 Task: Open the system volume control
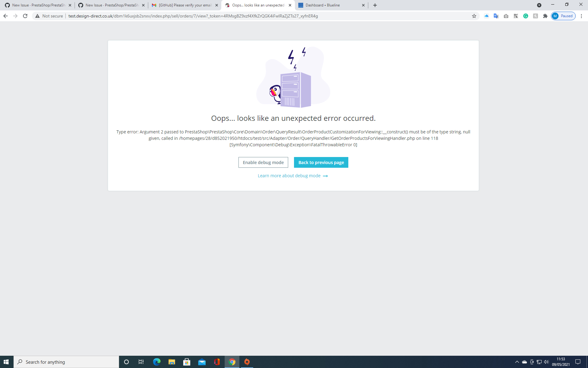tap(547, 362)
